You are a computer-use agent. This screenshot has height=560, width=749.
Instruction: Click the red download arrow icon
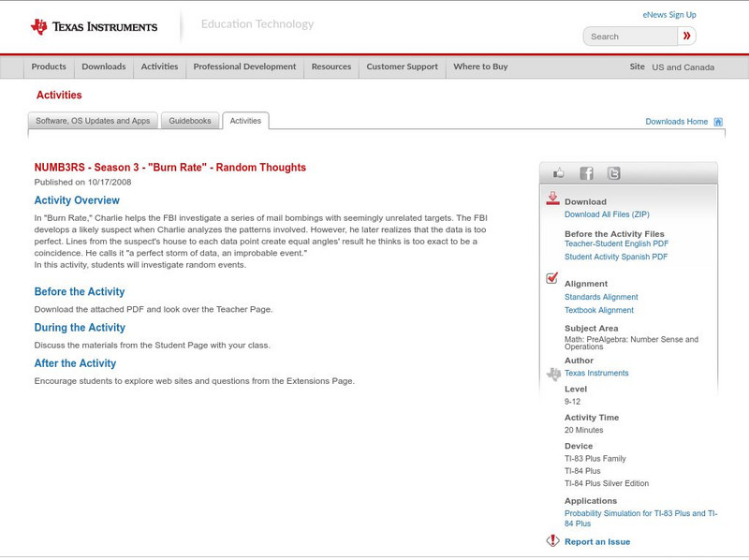click(552, 199)
